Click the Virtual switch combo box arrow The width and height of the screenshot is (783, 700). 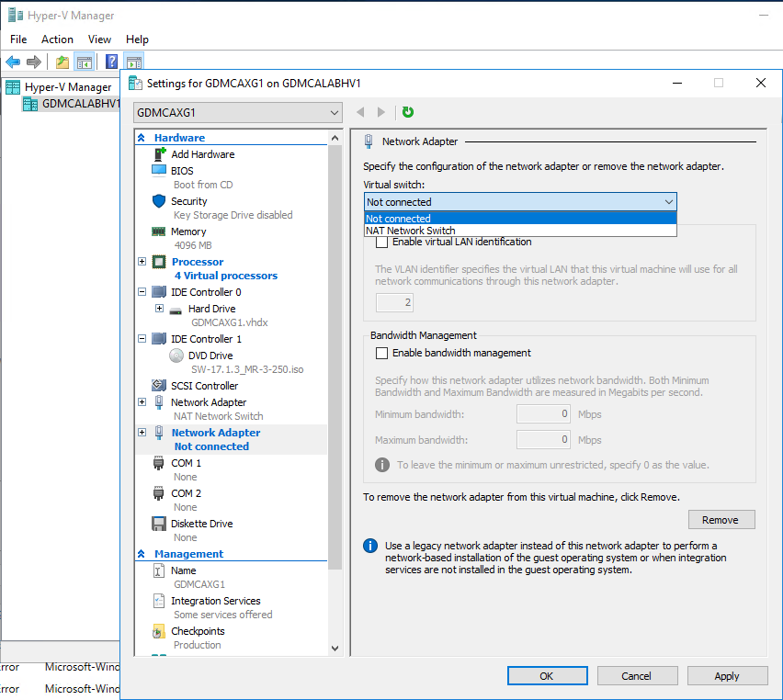[x=669, y=202]
